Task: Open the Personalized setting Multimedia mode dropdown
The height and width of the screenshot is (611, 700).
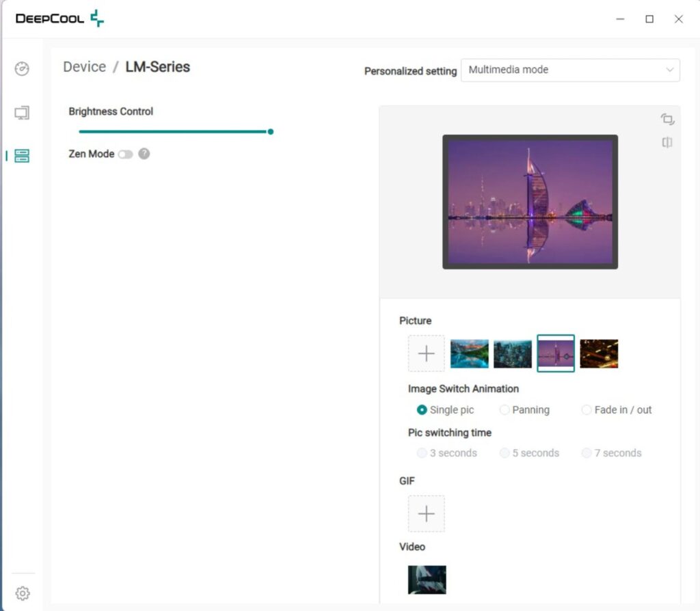Action: [570, 70]
